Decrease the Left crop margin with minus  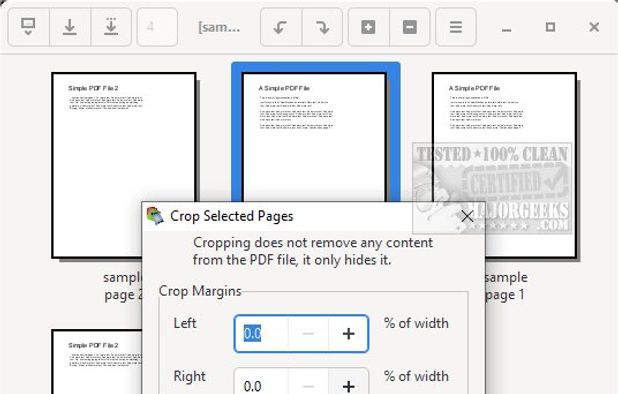[308, 334]
